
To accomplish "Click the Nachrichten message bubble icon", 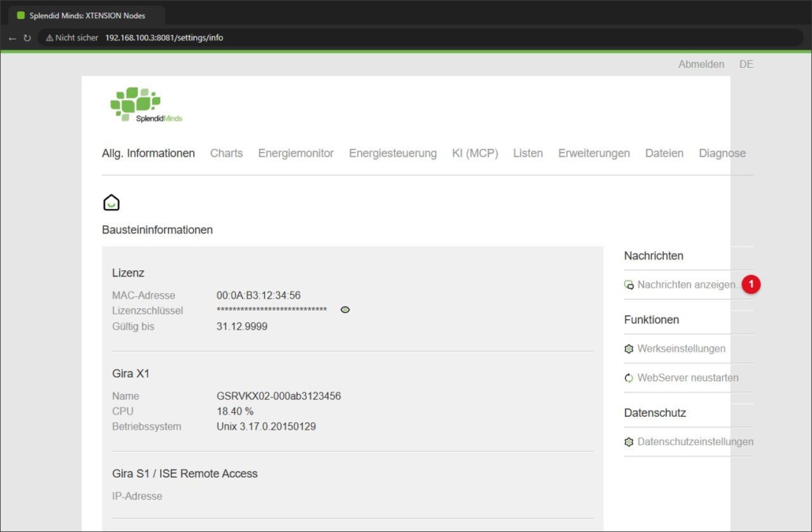I will 628,285.
